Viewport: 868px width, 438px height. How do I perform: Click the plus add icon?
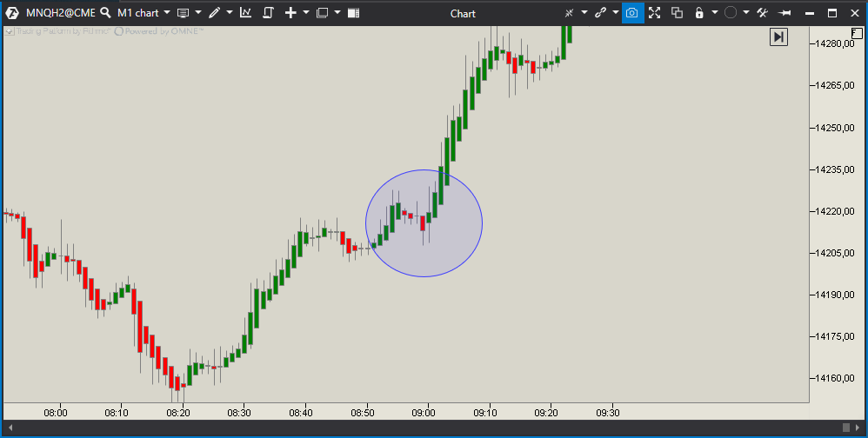click(x=290, y=13)
